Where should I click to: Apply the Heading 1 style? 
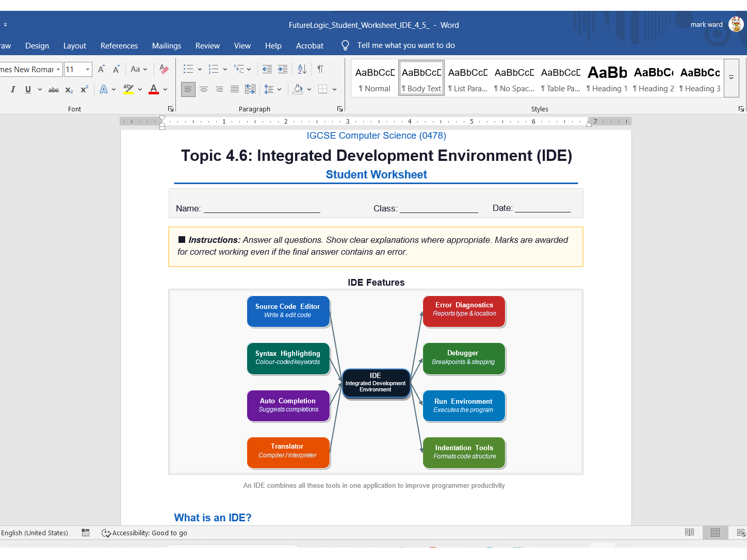pyautogui.click(x=607, y=78)
